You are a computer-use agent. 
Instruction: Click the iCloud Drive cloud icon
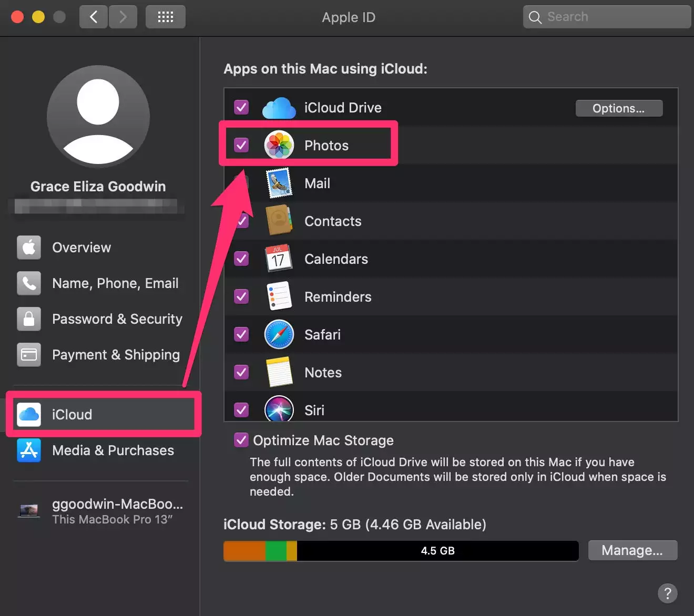(x=279, y=108)
